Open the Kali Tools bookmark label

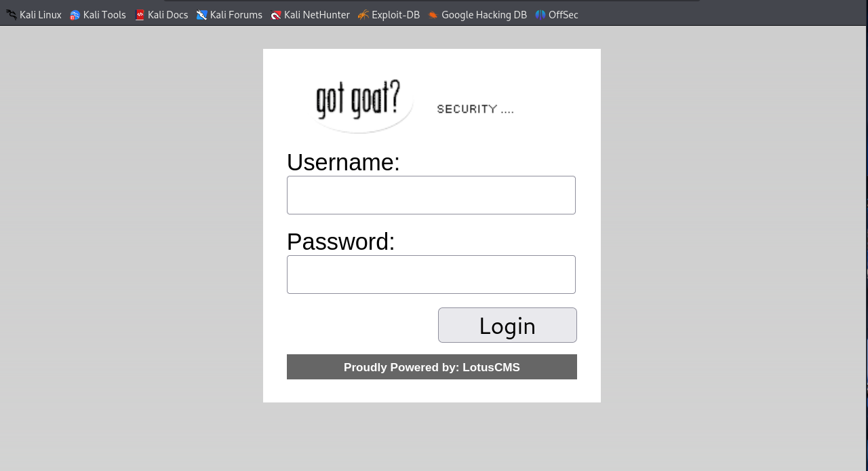click(104, 15)
